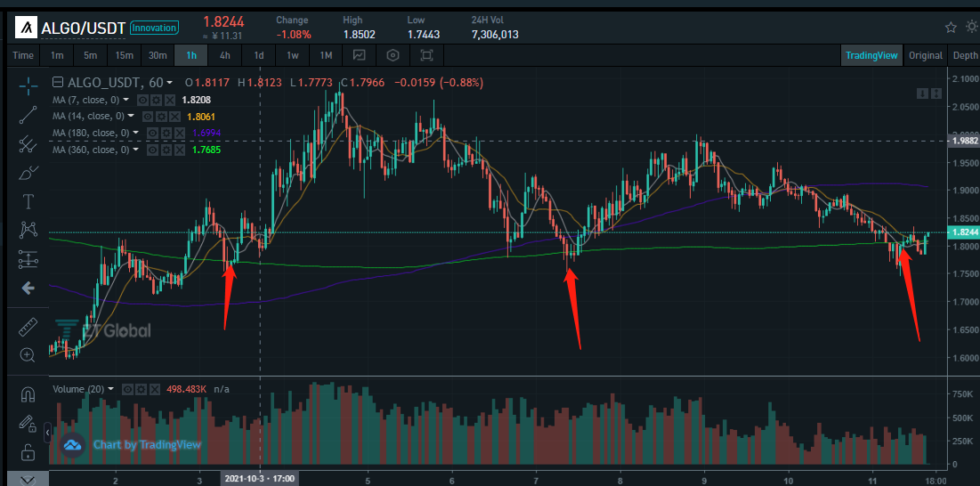The image size is (980, 486).
Task: Click the ALGO coin logo icon
Action: click(x=26, y=28)
